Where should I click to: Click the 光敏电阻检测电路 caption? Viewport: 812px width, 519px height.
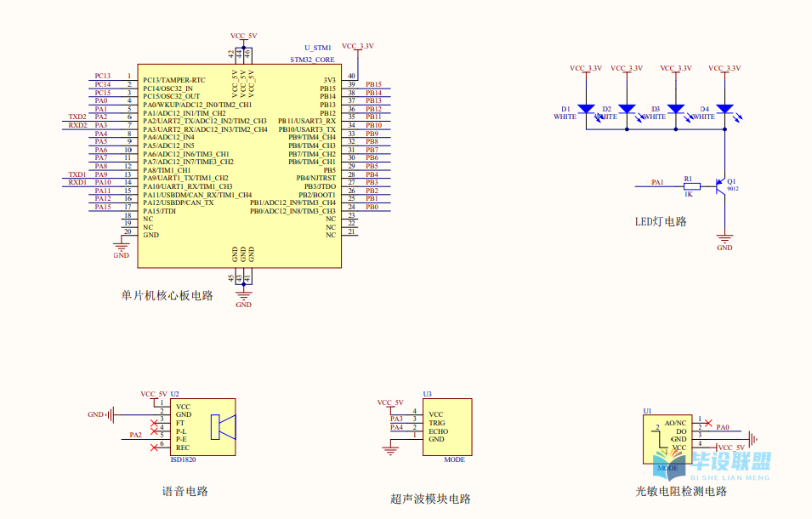(681, 491)
